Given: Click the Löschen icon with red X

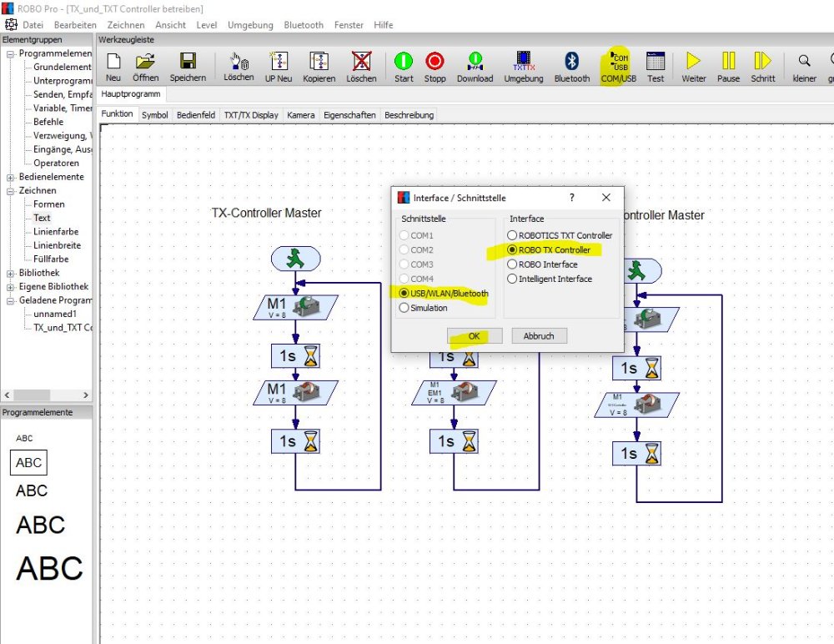Looking at the screenshot, I should click(361, 67).
